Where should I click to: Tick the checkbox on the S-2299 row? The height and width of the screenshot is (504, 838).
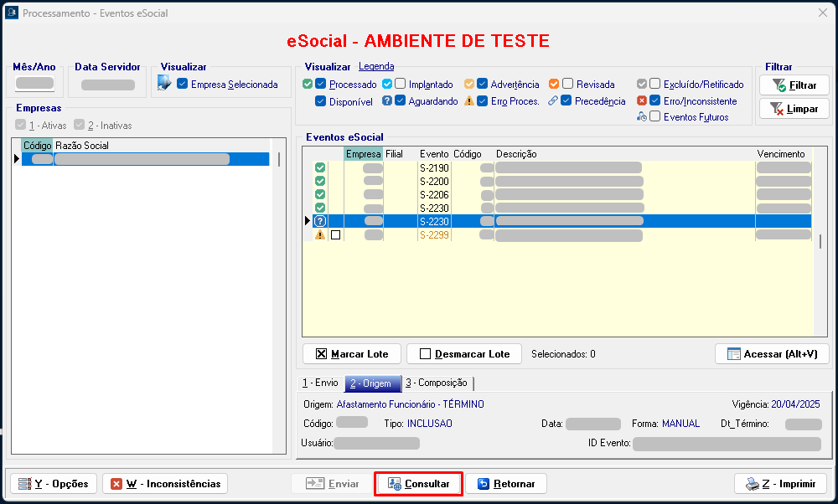coord(335,235)
